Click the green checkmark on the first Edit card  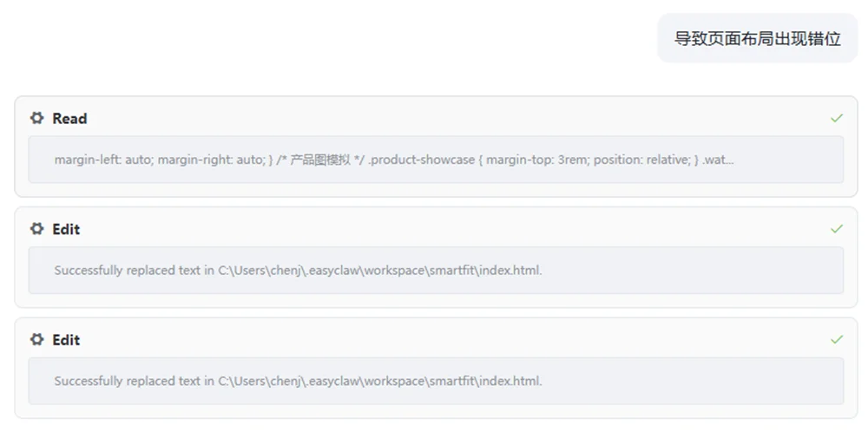pyautogui.click(x=836, y=229)
